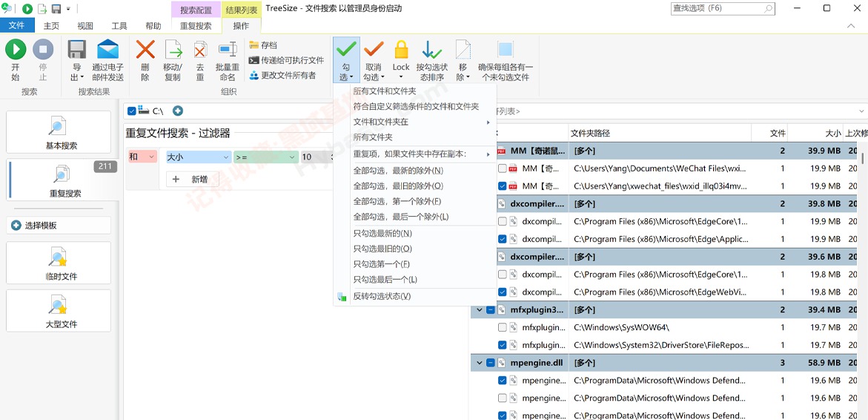This screenshot has width=868, height=420.
Task: Check the MM file in Documents\WeChat Files
Action: (502, 168)
